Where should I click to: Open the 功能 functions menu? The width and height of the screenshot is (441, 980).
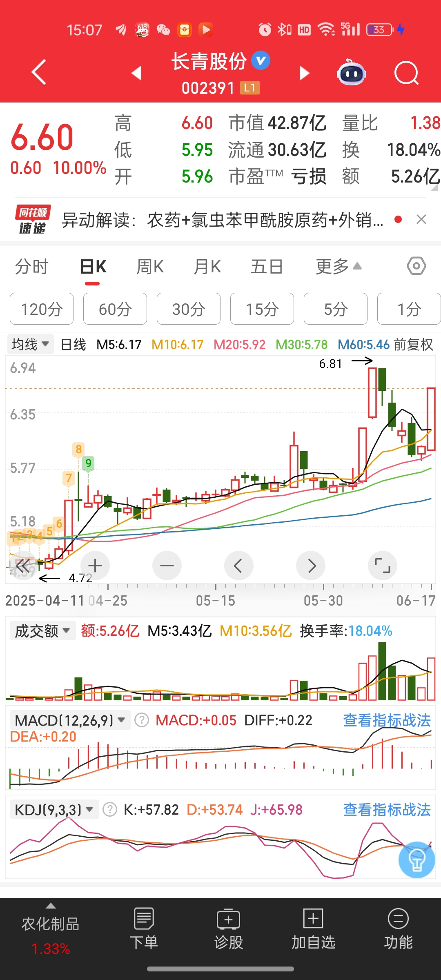point(398,929)
